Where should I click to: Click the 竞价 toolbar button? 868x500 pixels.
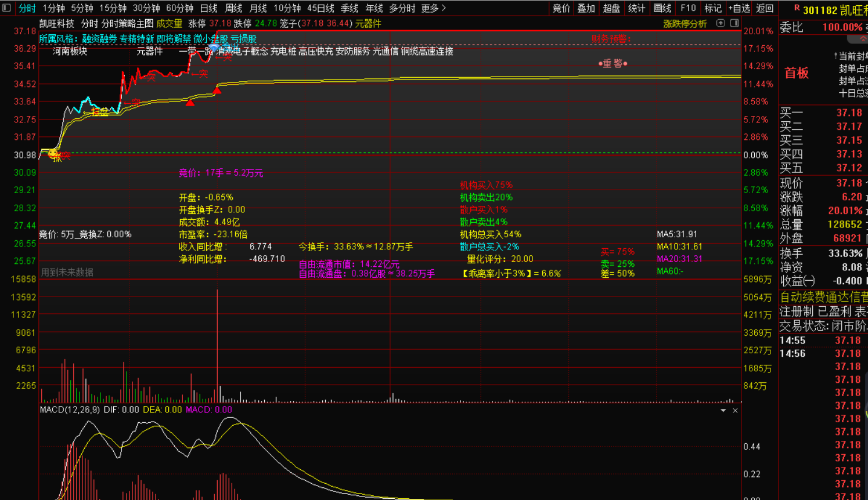(x=561, y=8)
